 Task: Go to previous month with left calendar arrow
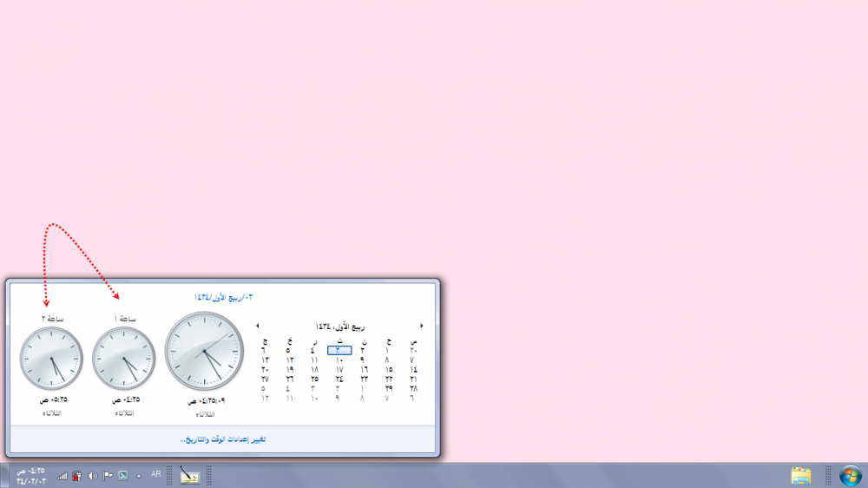point(258,326)
